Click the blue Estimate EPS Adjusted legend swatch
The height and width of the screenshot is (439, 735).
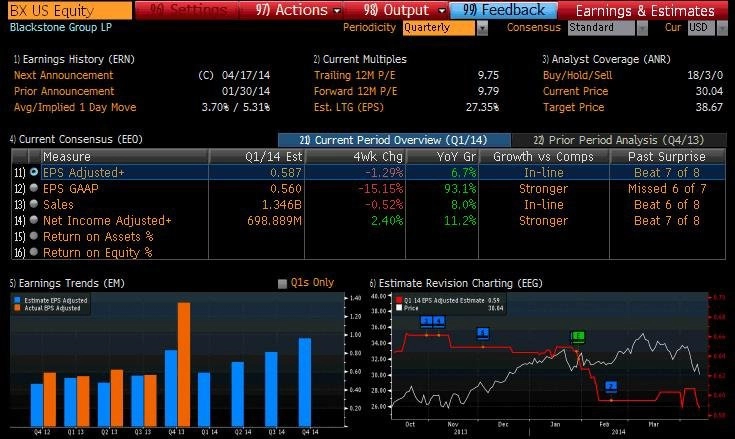point(17,300)
